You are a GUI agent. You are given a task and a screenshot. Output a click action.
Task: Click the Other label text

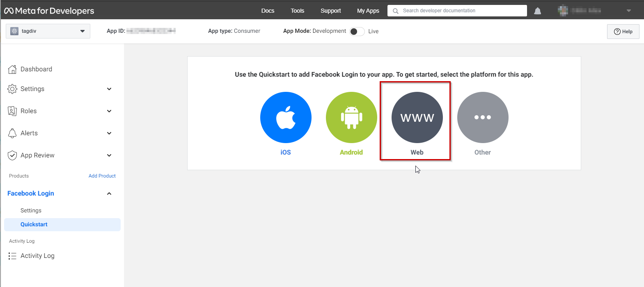tap(483, 153)
